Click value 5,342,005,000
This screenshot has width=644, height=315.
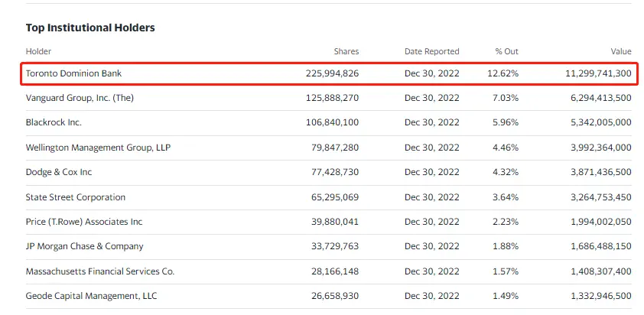[601, 122]
